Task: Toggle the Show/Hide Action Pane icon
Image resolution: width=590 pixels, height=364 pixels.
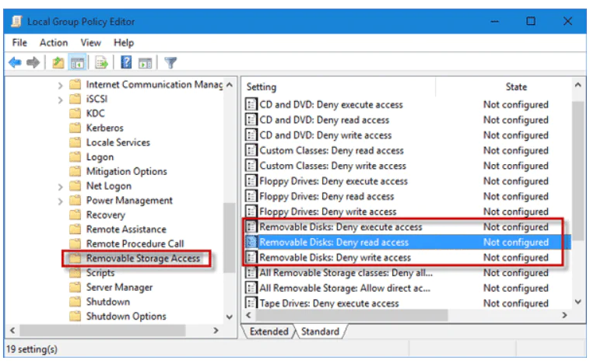Action: pos(145,62)
